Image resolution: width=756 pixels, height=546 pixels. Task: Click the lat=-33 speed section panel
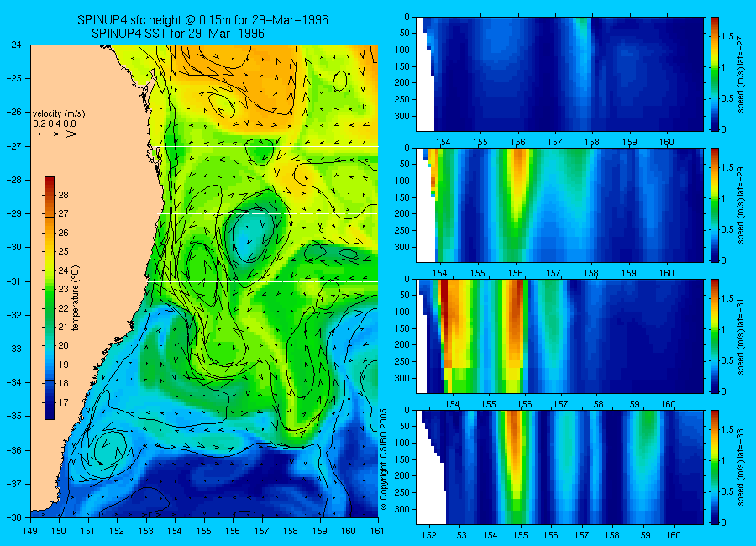coord(559,467)
